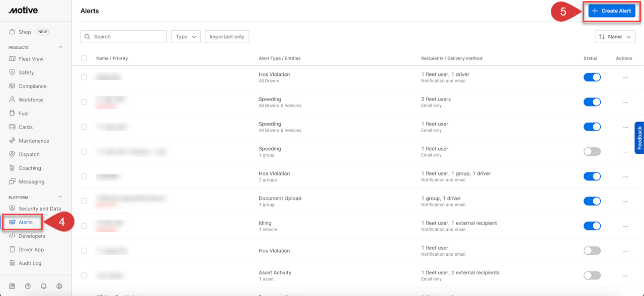Check the Idling alert row checkbox
This screenshot has width=644, height=296.
[x=84, y=226]
